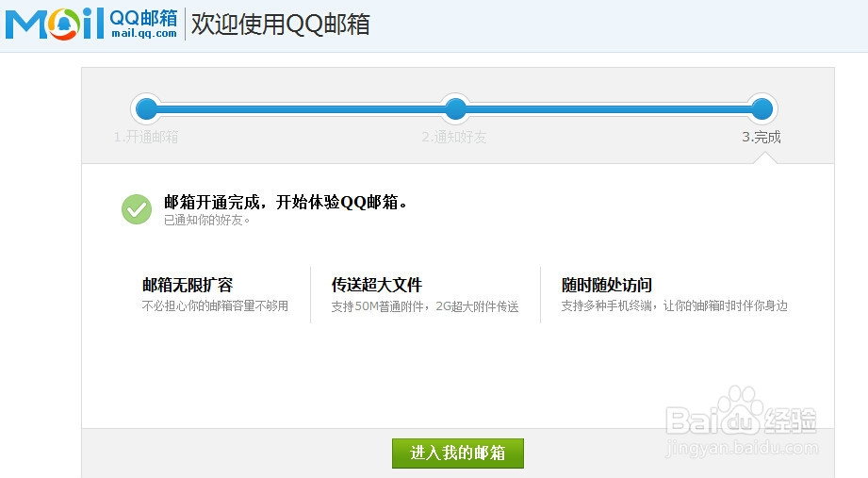Screen dimensions: 868x478
Task: Click the 传送超大文件 feature heading
Action: pos(377,285)
